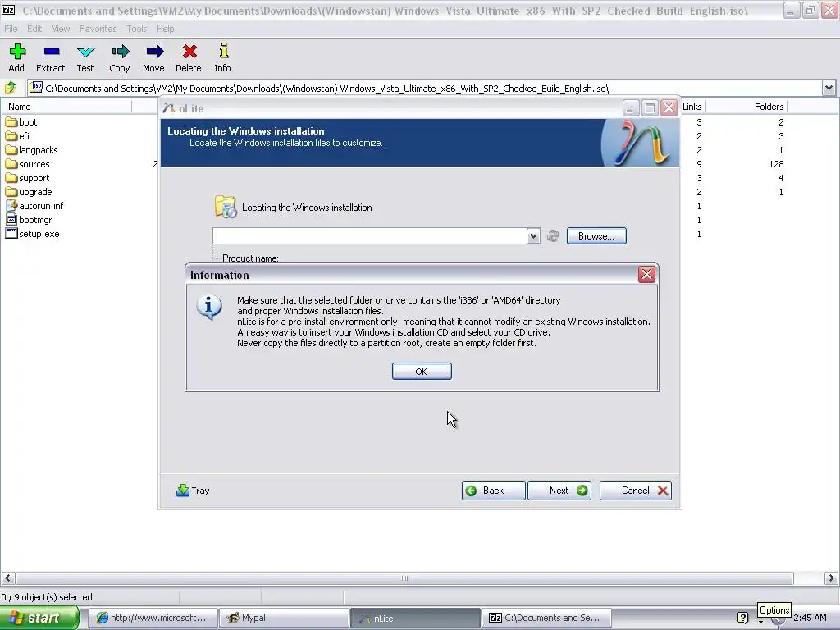Image resolution: width=840 pixels, height=630 pixels.
Task: Open the 7-Zip File menu
Action: 11,29
